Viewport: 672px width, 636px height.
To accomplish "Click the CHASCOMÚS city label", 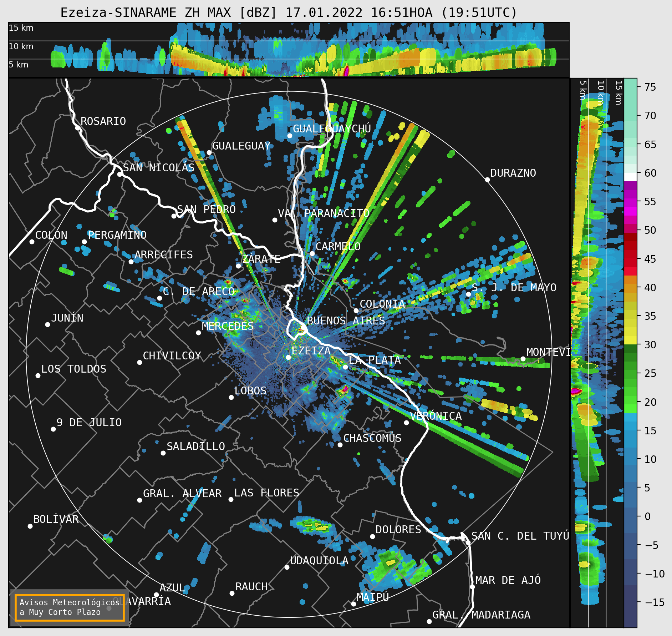I will click(372, 438).
